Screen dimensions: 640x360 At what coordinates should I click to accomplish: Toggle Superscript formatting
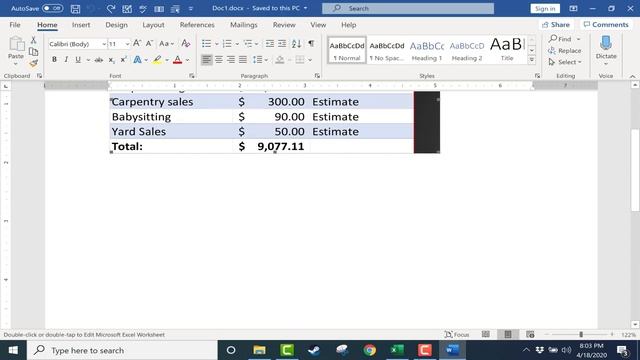click(123, 60)
